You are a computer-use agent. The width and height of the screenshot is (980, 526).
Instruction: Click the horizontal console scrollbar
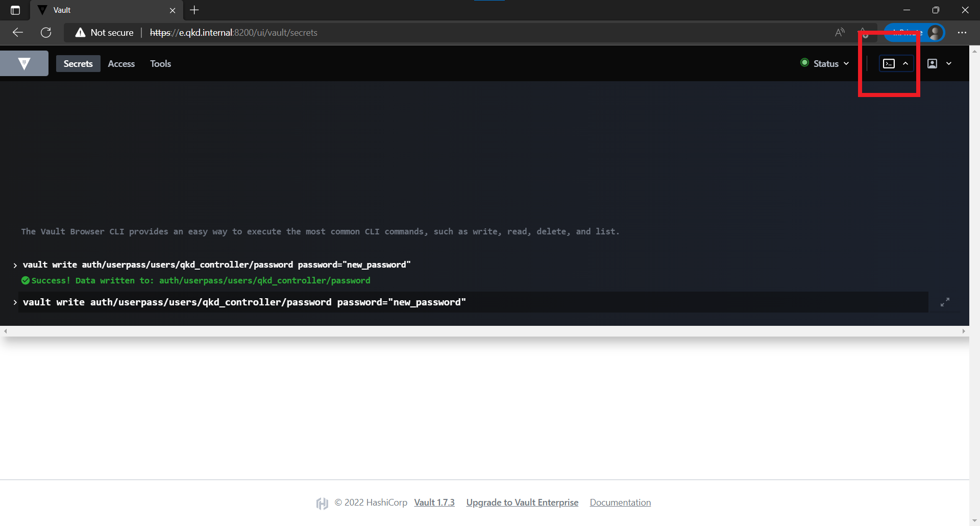484,331
